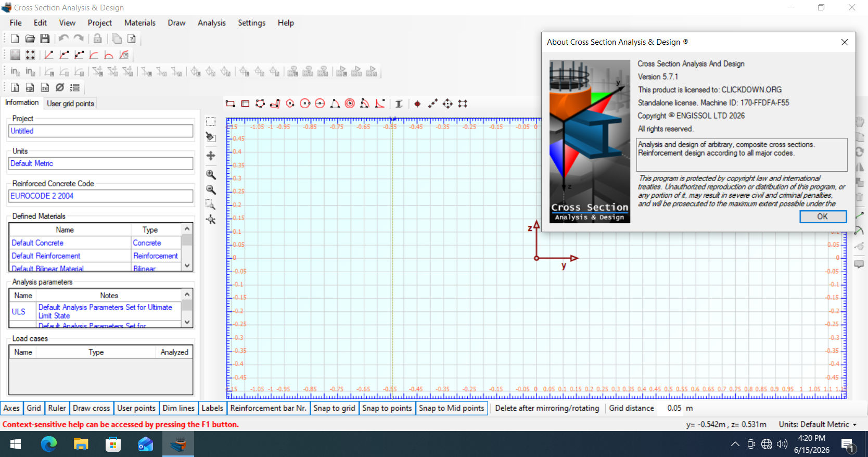Click the Grid distance value field
Screen dimensions: 868x457
point(674,408)
